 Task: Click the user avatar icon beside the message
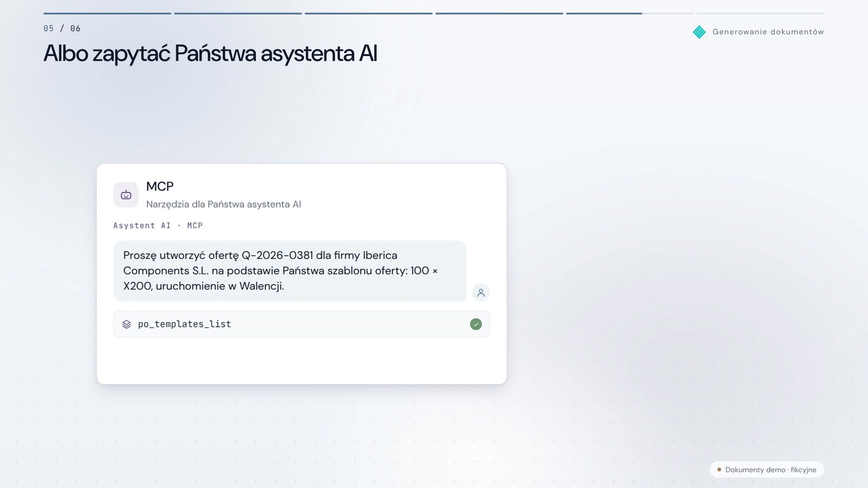[x=481, y=293]
